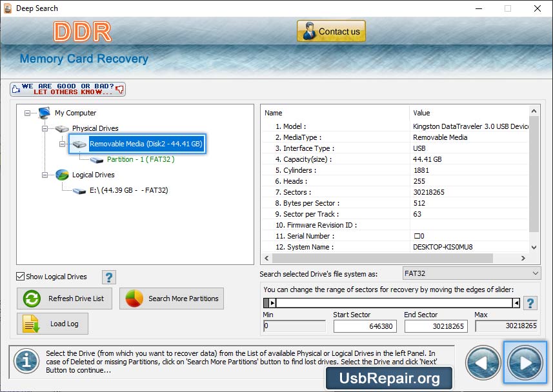Click the Max sector field

pyautogui.click(x=507, y=326)
